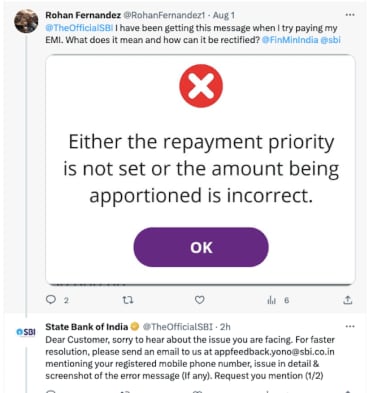373x393 pixels.
Task: View analytics icon showing 6 views
Action: coord(271,300)
